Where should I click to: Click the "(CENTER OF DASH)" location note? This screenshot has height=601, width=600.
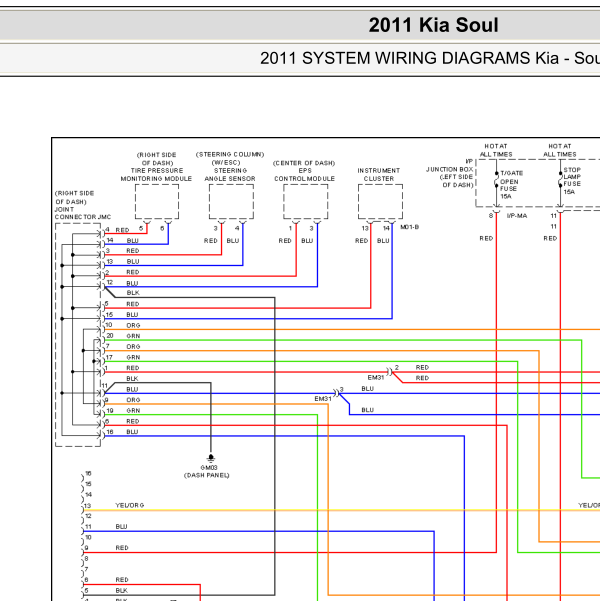pos(304,163)
